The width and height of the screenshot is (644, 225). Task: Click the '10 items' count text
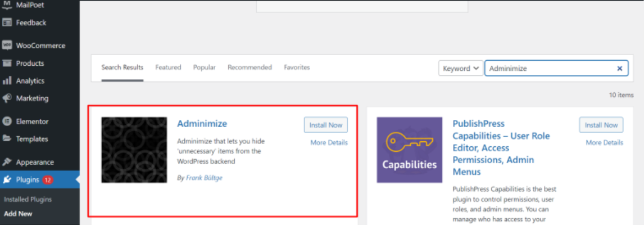point(622,95)
